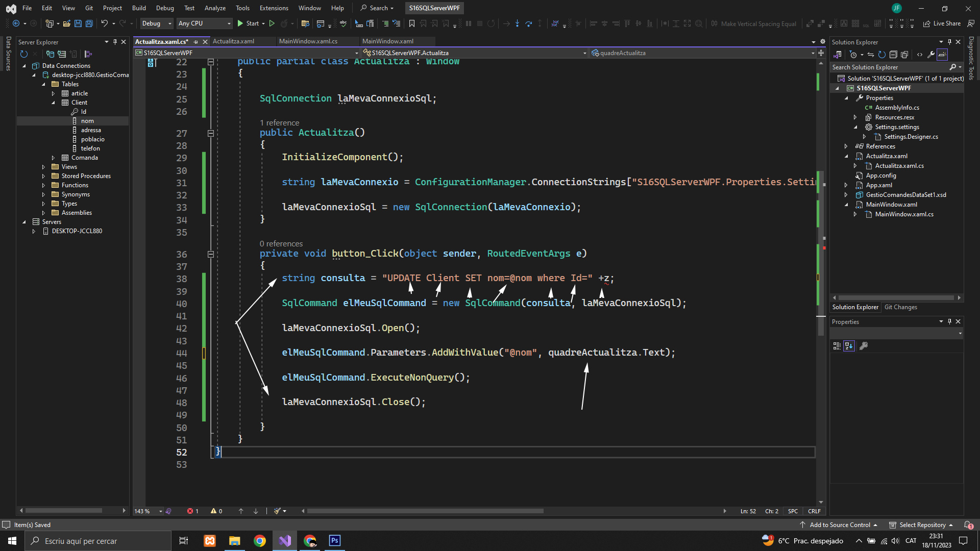
Task: Toggle pin on Actualitza.xaml.cs tab
Action: pyautogui.click(x=196, y=42)
